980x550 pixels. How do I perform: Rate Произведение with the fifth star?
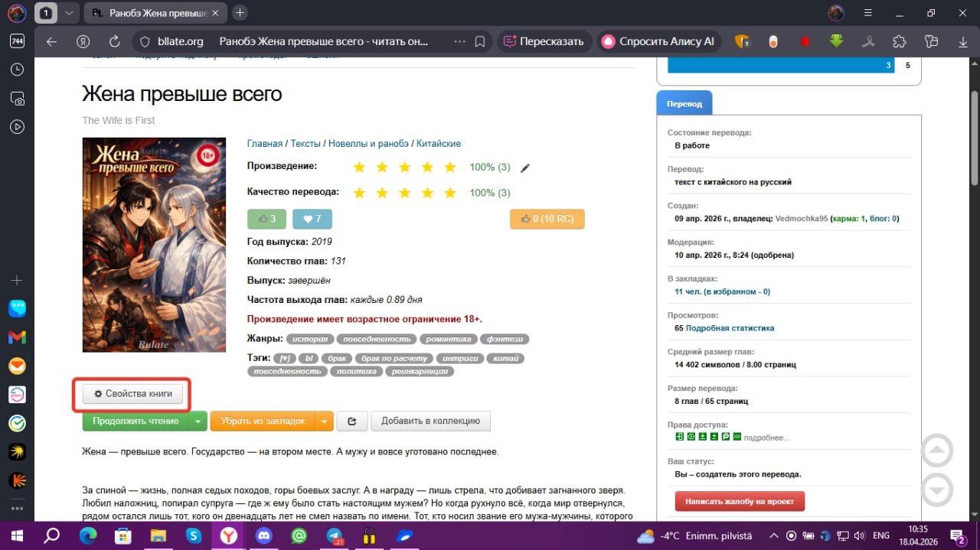pyautogui.click(x=449, y=167)
